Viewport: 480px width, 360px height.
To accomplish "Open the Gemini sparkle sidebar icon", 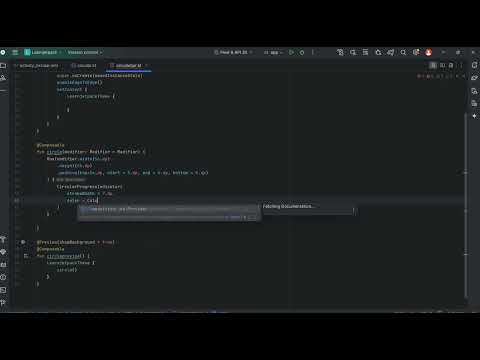I will (x=474, y=116).
